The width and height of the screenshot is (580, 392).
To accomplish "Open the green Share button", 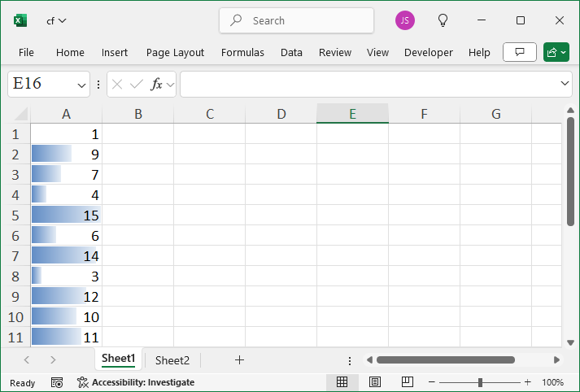I will pos(556,52).
